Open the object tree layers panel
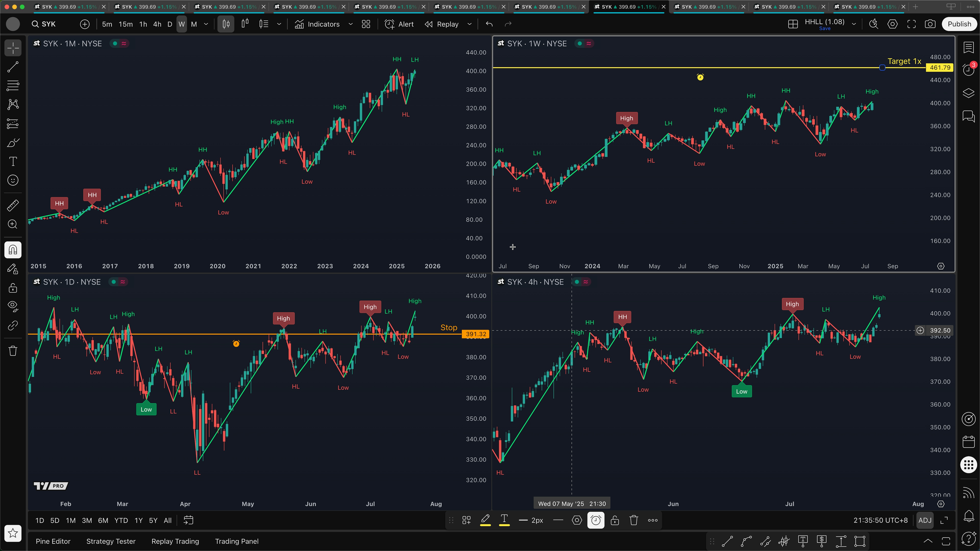980x551 pixels. click(969, 93)
